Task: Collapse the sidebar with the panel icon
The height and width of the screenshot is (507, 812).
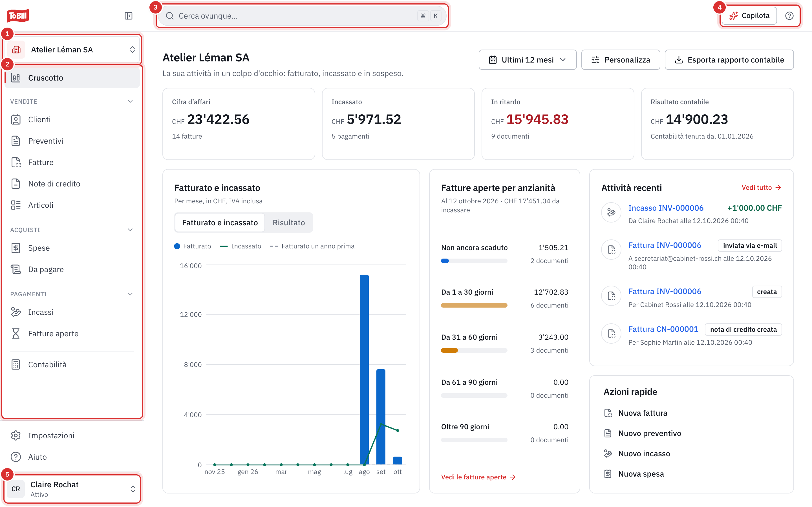Action: pos(129,16)
